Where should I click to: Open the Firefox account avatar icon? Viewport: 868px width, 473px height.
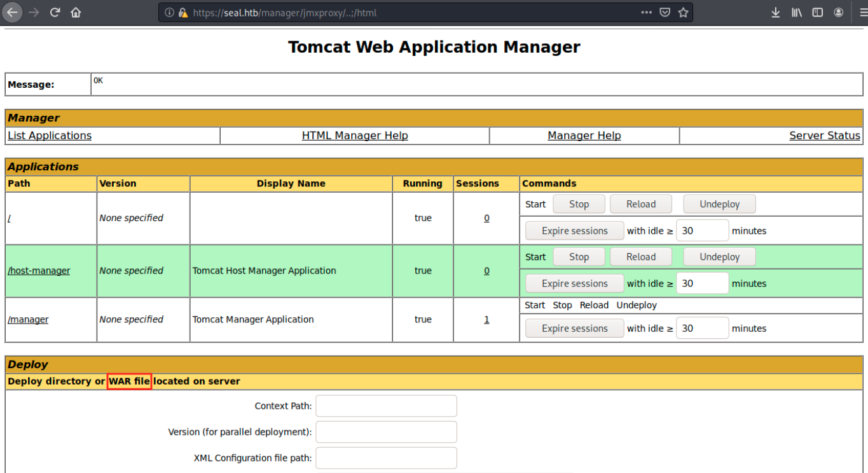pos(839,12)
